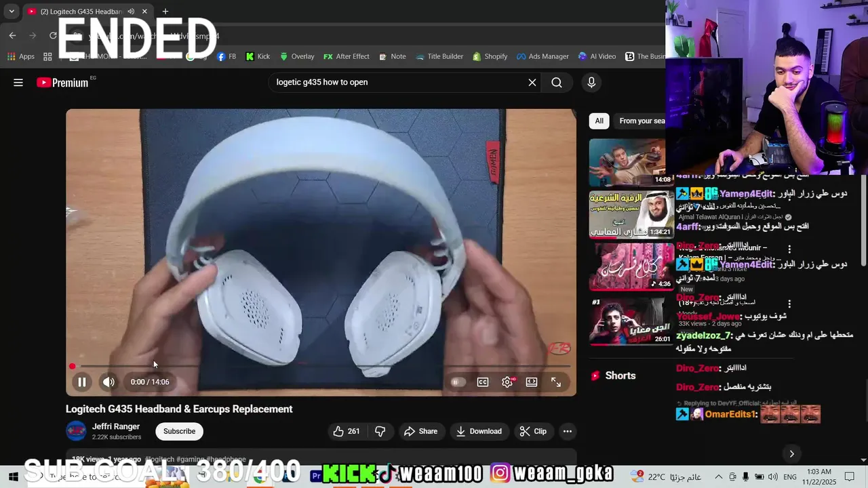Open Adobe Premiere Pro from the taskbar
The width and height of the screenshot is (868, 488).
(x=317, y=476)
